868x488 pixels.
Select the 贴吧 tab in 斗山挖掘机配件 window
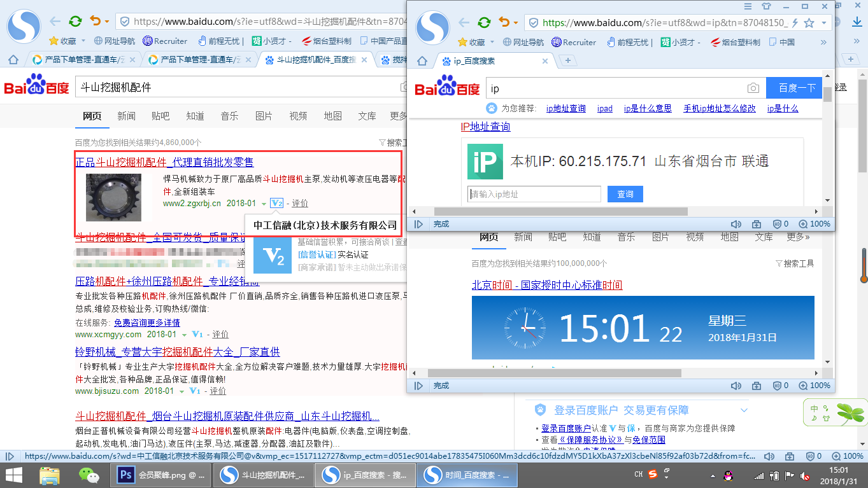point(160,116)
